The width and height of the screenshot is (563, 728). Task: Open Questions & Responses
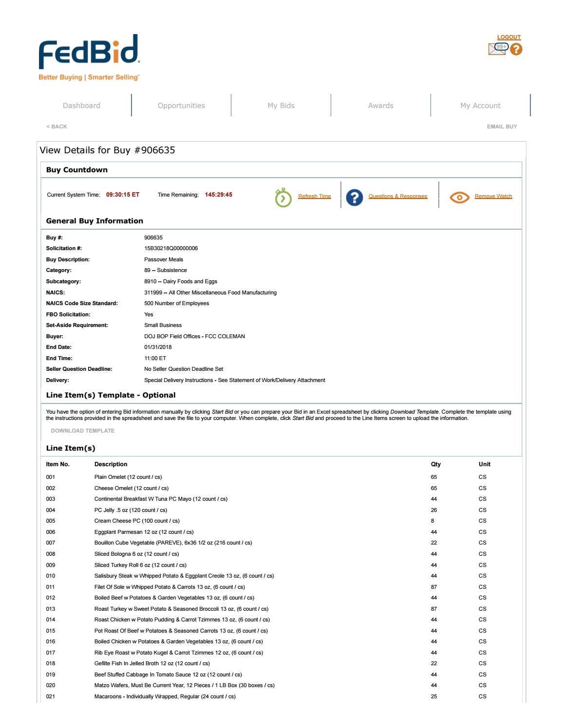[x=398, y=196]
